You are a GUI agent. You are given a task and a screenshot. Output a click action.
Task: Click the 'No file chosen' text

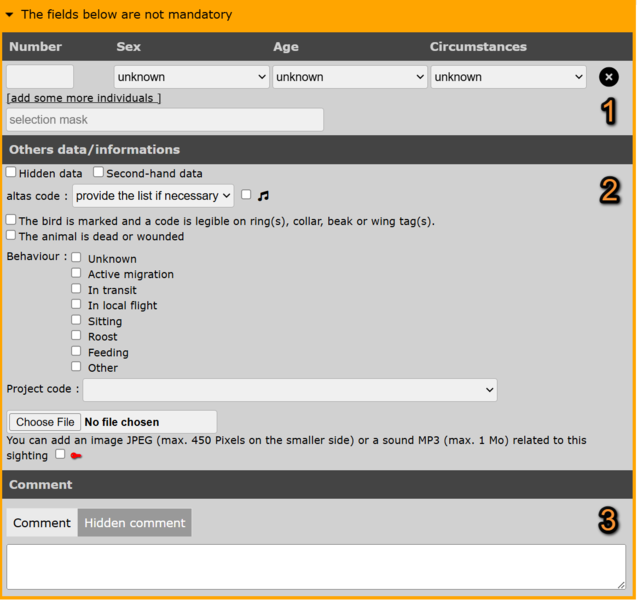(x=121, y=422)
